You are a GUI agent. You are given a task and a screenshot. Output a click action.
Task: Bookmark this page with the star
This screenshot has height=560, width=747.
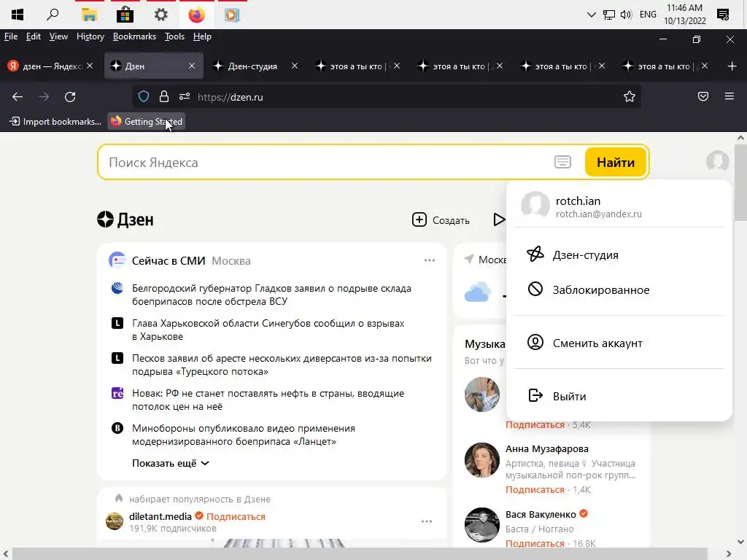(630, 97)
